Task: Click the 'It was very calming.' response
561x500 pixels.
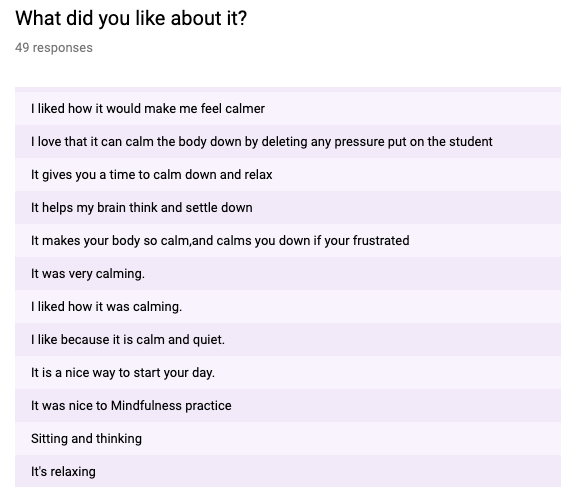Action: click(288, 274)
